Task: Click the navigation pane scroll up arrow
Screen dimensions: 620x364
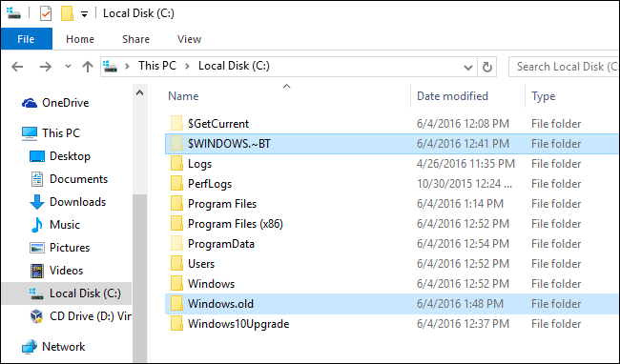Action: pyautogui.click(x=139, y=93)
